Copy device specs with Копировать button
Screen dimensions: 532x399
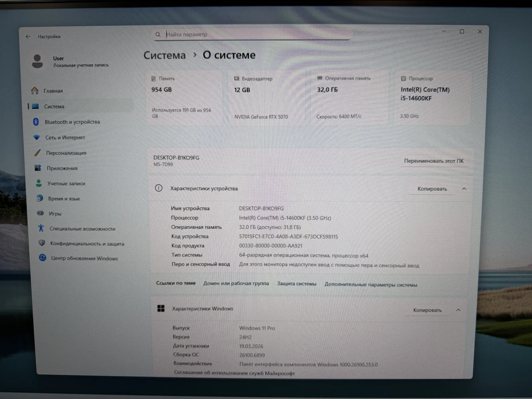432,189
